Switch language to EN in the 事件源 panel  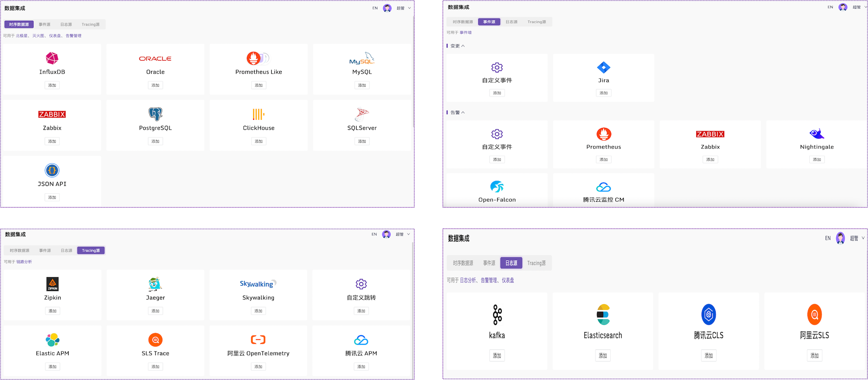(830, 7)
